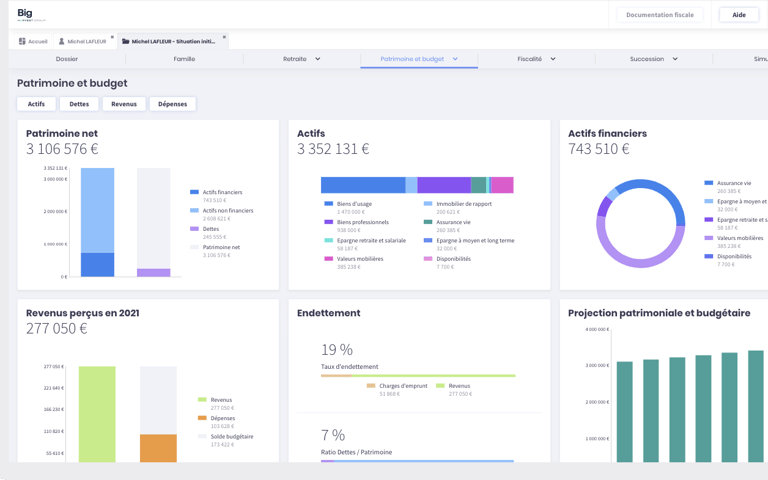Click the green Revenus bar in 2021 chart

pyautogui.click(x=97, y=414)
